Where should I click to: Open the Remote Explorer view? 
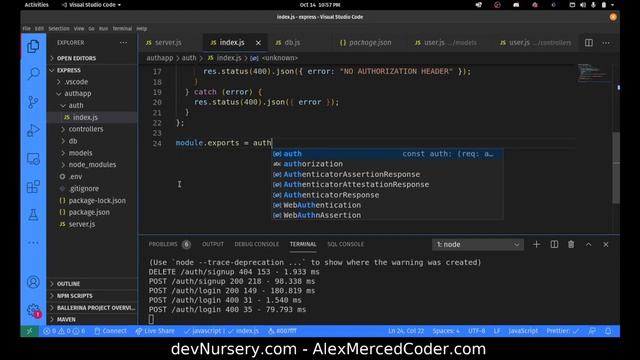point(33,159)
